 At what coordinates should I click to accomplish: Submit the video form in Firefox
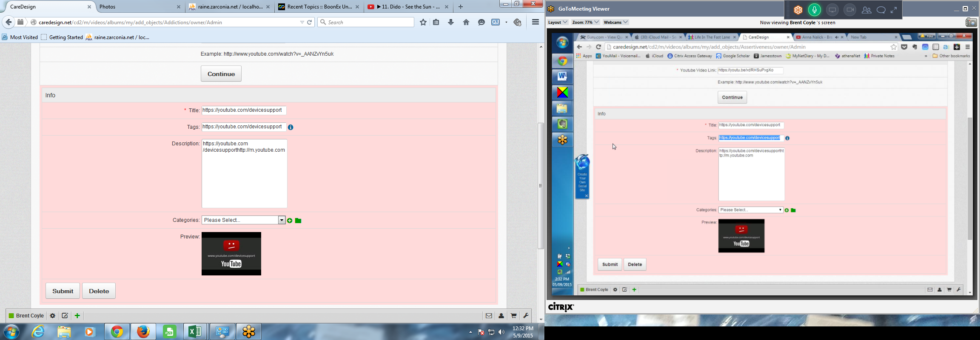63,291
